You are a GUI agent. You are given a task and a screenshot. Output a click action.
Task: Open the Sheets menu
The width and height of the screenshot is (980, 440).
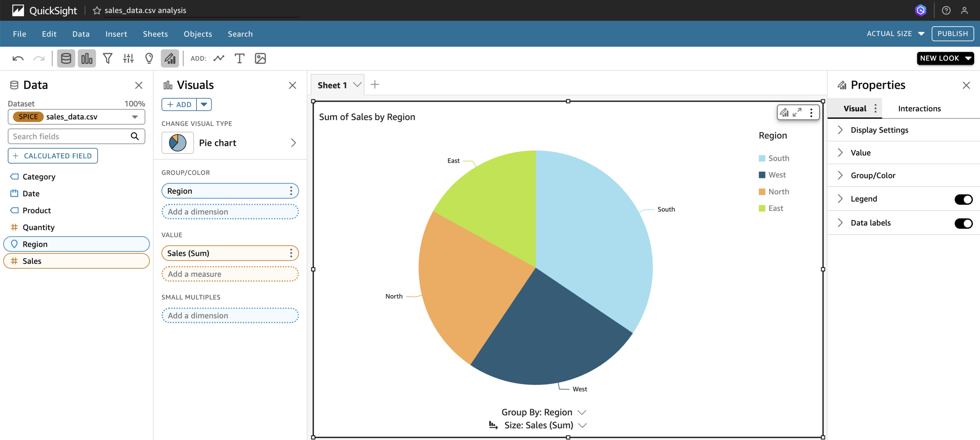pyautogui.click(x=155, y=34)
